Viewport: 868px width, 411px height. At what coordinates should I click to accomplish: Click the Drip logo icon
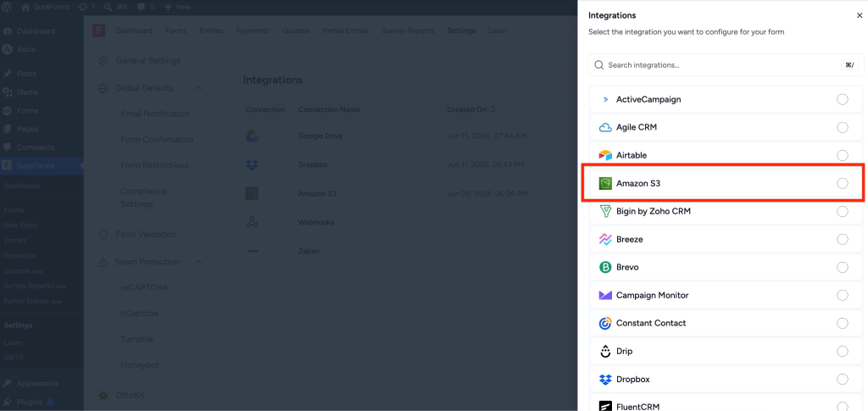(x=605, y=352)
